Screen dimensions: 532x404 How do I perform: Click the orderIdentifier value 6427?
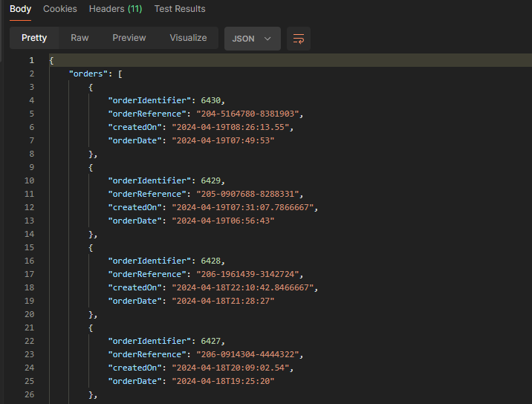coord(212,341)
